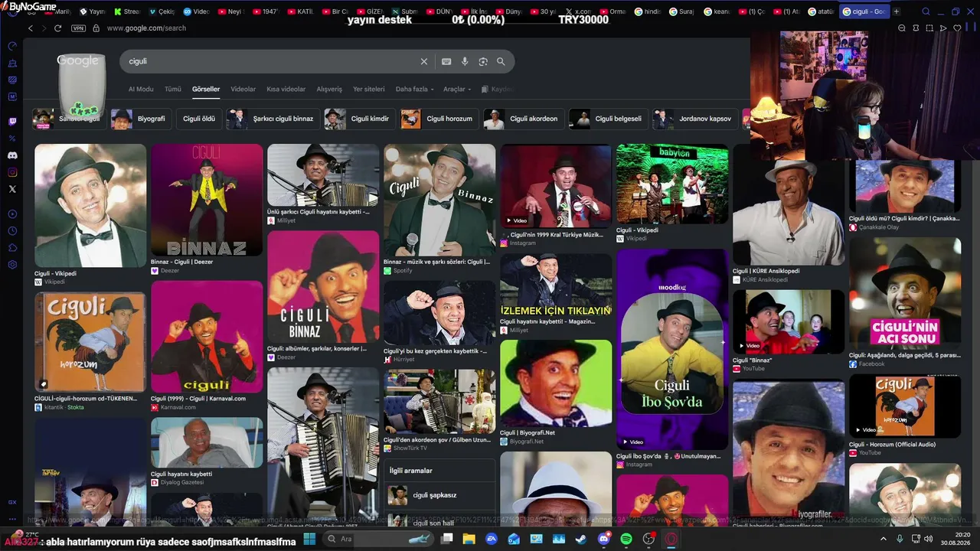This screenshot has height=551, width=980.
Task: Reload the current page
Action: pyautogui.click(x=57, y=28)
